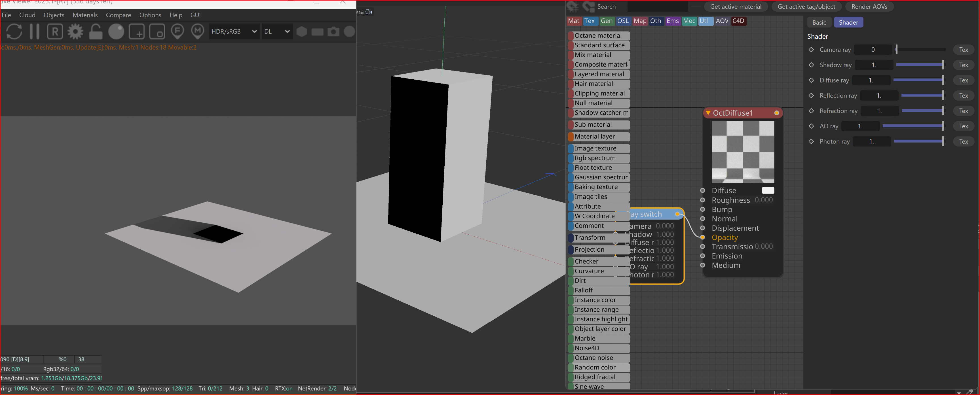Switch to the Basic tab

819,22
